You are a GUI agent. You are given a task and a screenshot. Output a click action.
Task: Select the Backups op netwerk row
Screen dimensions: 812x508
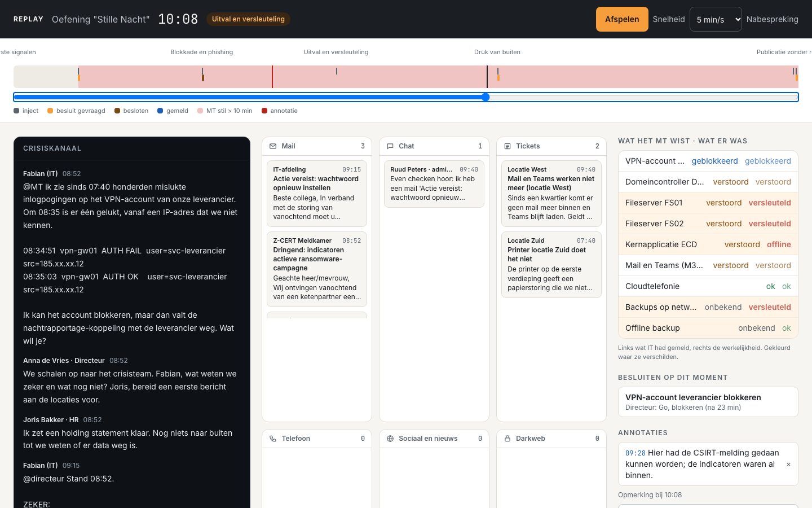708,307
